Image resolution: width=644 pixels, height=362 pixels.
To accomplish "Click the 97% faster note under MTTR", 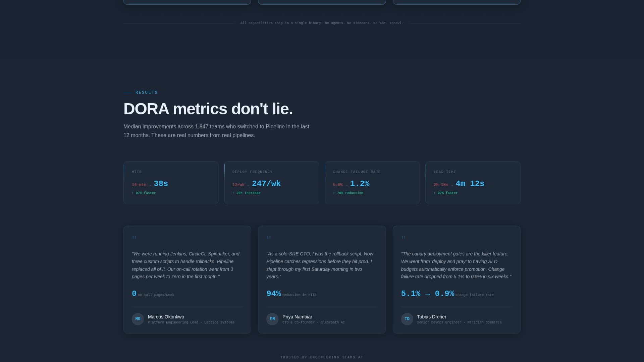I will [144, 193].
